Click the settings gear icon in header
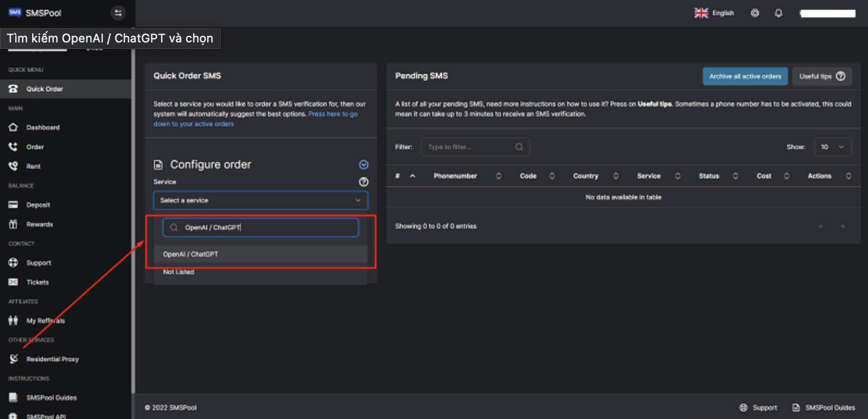The height and width of the screenshot is (419, 868). 755,13
